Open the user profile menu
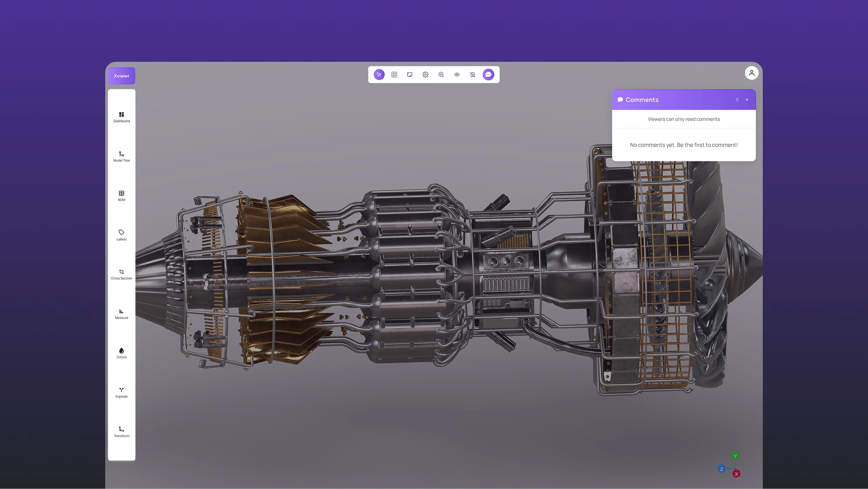 pos(751,73)
